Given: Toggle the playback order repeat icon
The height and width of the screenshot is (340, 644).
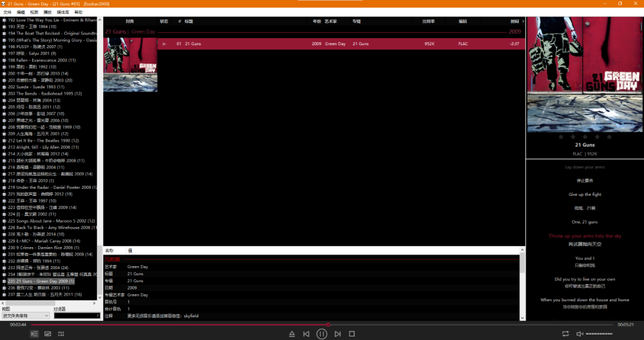Looking at the screenshot, I should (565, 334).
